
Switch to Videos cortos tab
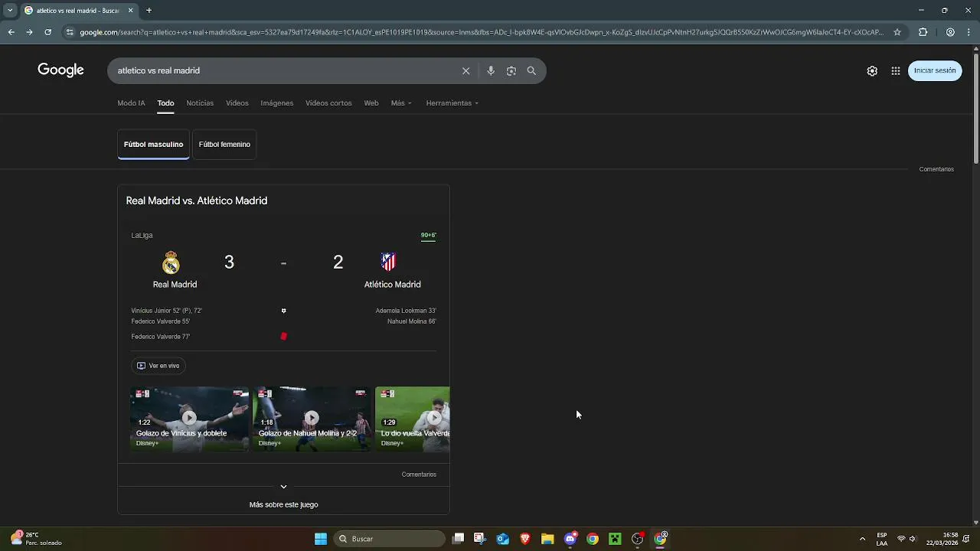328,103
